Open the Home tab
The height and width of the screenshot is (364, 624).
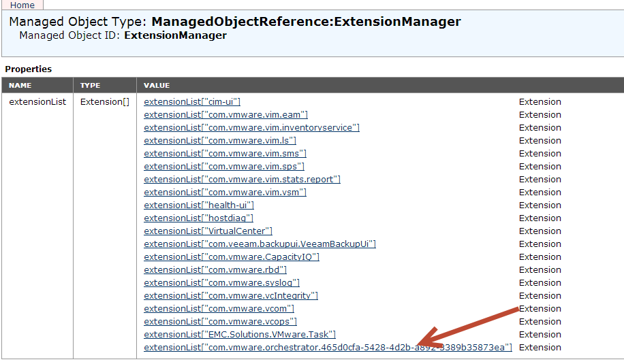(x=22, y=5)
